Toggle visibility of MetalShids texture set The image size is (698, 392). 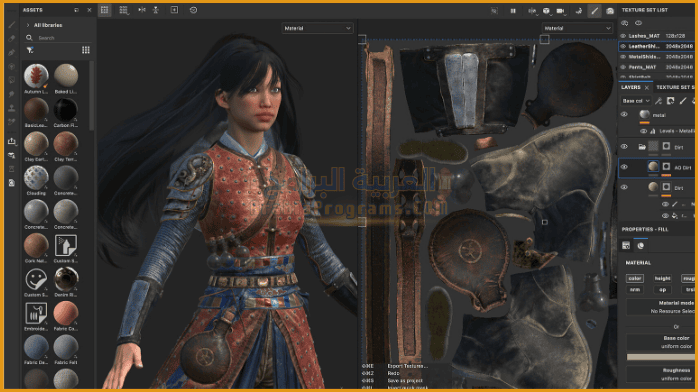pyautogui.click(x=623, y=57)
